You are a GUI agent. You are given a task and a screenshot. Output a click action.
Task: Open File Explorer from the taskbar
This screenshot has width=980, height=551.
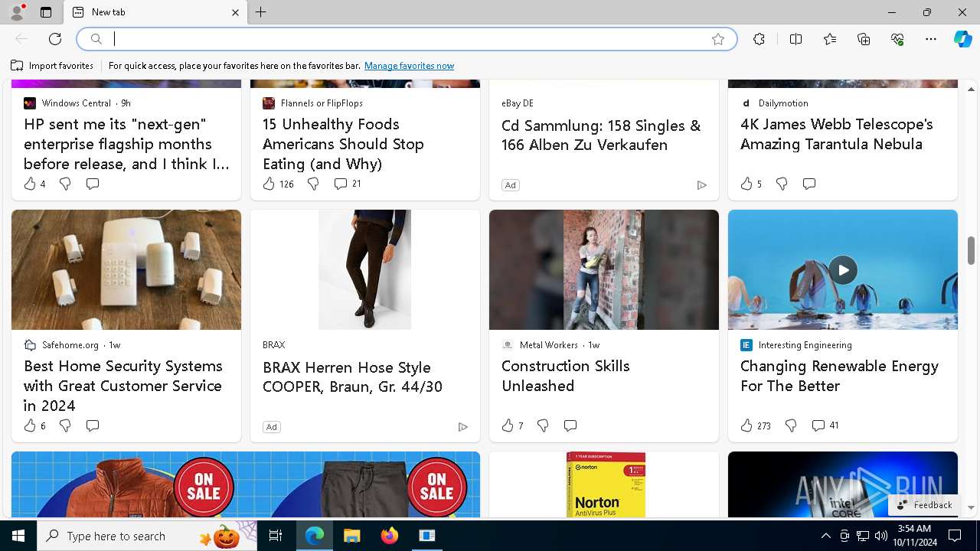351,536
